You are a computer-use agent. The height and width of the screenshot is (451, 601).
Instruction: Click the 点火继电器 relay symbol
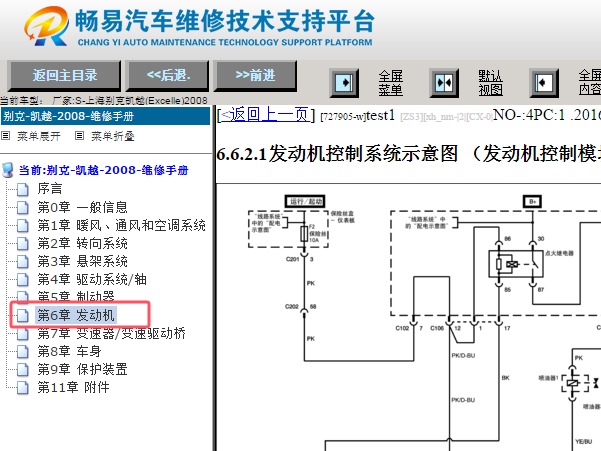tap(516, 264)
